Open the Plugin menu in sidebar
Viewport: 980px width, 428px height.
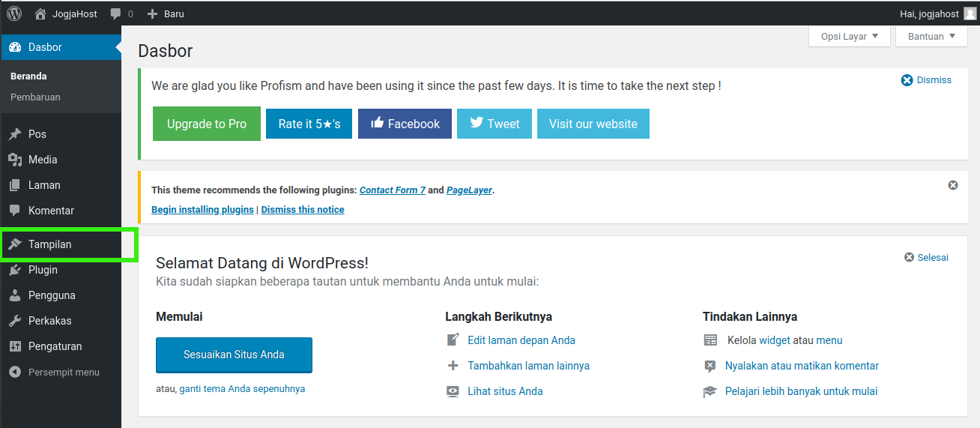click(43, 270)
